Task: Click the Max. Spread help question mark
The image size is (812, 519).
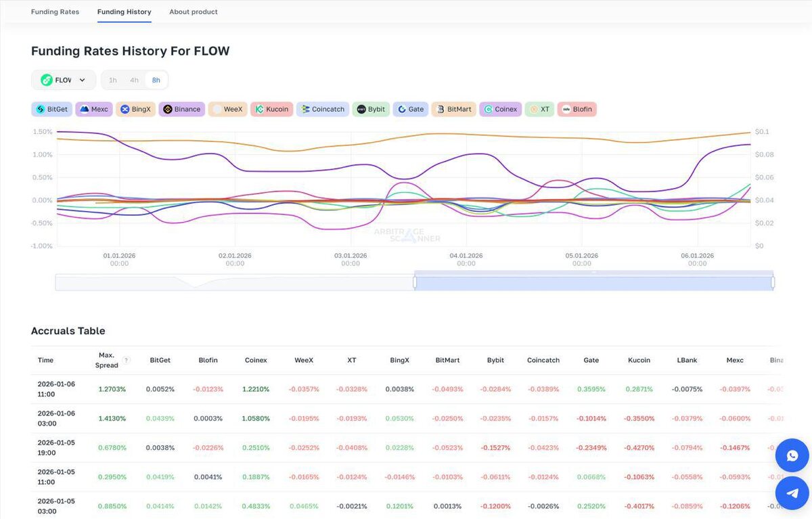Action: [x=127, y=360]
